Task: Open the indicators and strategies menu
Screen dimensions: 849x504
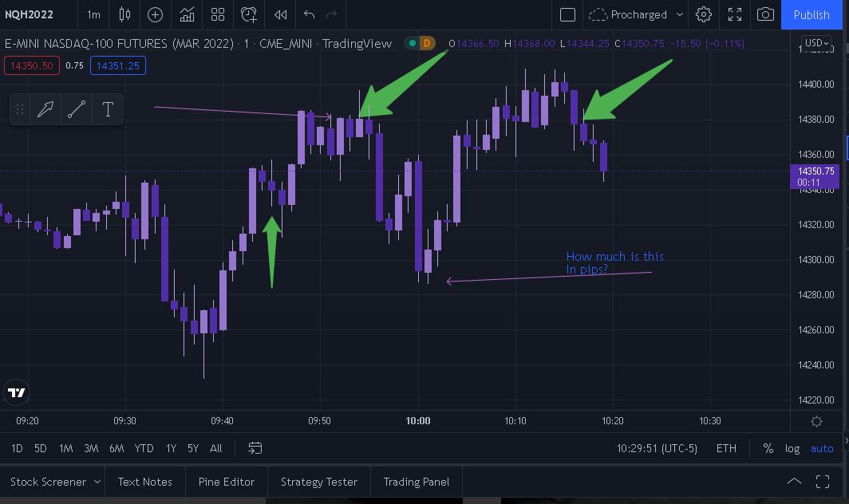Action: [187, 14]
